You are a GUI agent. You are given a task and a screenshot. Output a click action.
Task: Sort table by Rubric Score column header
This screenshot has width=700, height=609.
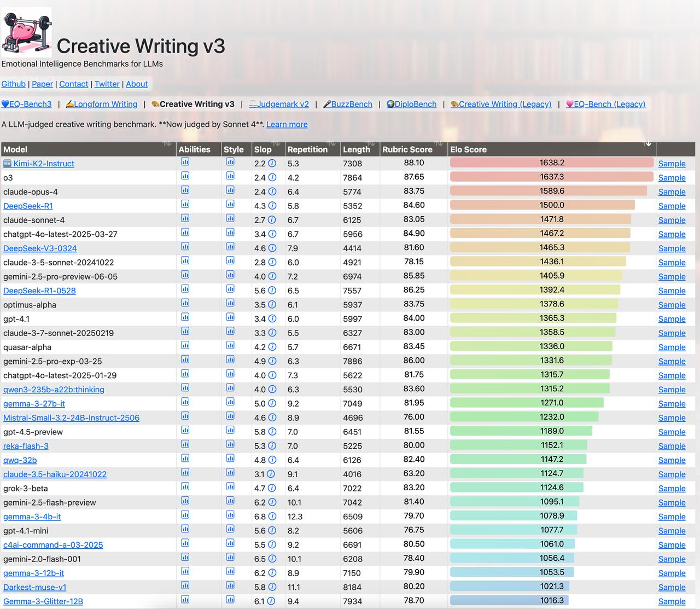tap(414, 149)
